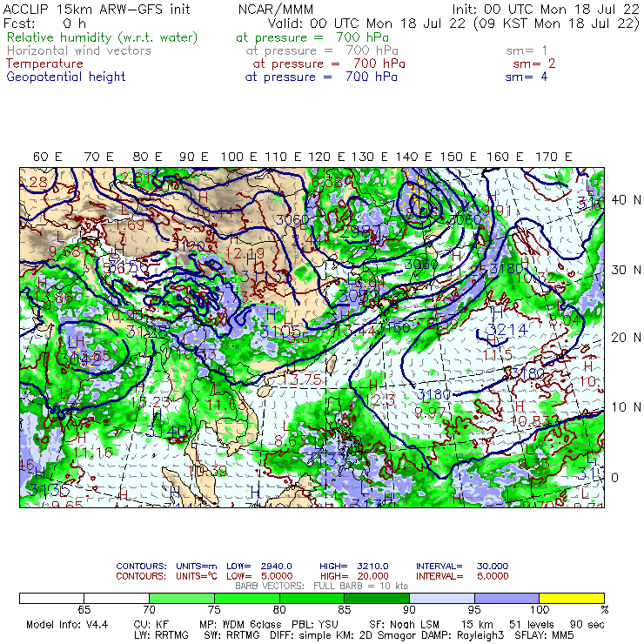Click the '100 E' longitude label
The image size is (644, 644).
239,157
